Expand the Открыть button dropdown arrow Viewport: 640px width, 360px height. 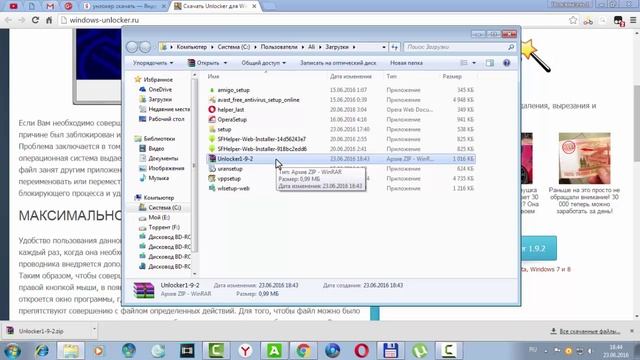click(x=225, y=63)
